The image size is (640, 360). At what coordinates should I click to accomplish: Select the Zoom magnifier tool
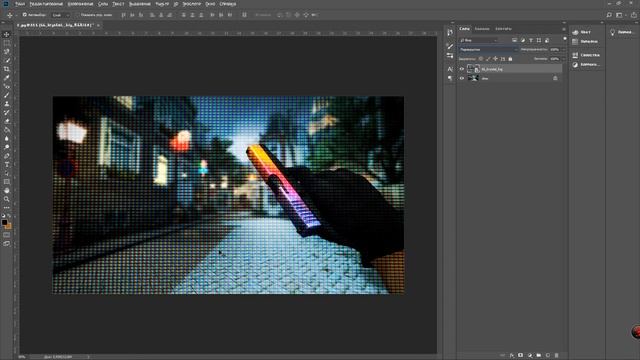[7, 199]
